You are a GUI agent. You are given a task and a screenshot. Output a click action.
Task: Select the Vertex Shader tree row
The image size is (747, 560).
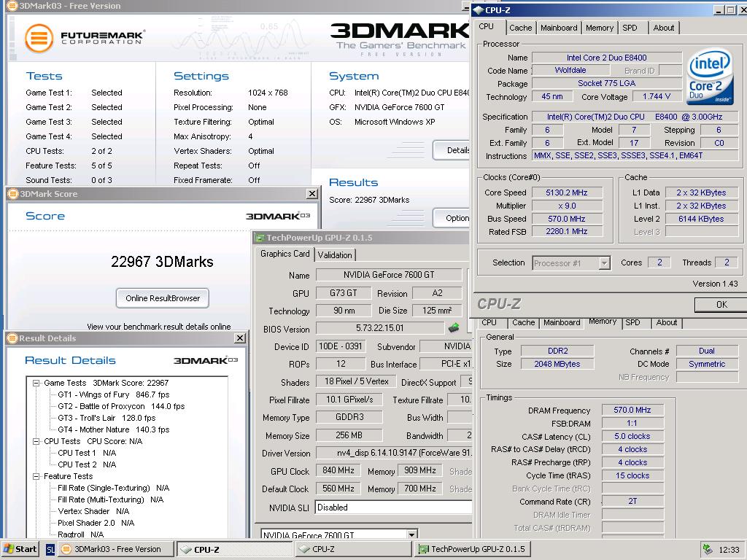pyautogui.click(x=93, y=511)
